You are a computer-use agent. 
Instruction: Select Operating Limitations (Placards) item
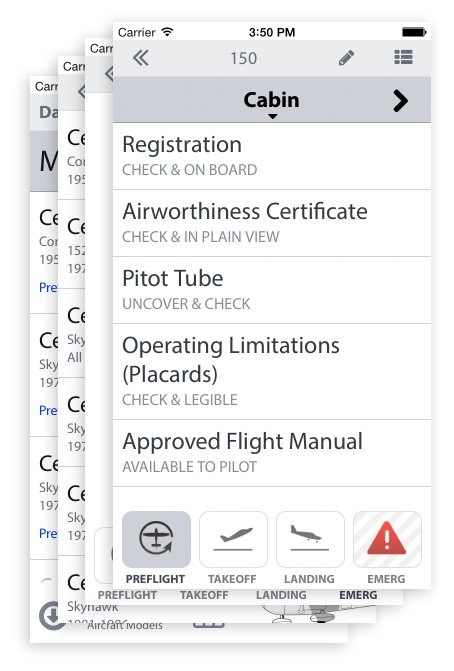272,372
